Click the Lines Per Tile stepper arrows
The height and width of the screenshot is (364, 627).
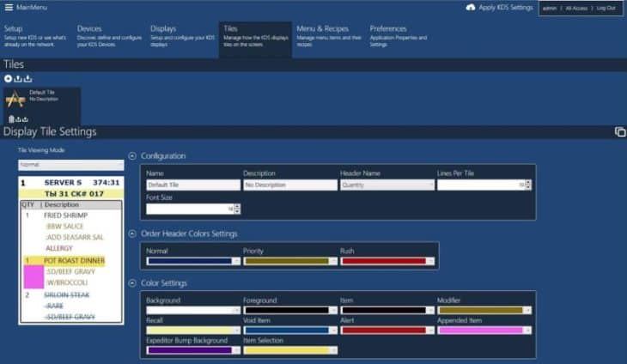click(528, 185)
